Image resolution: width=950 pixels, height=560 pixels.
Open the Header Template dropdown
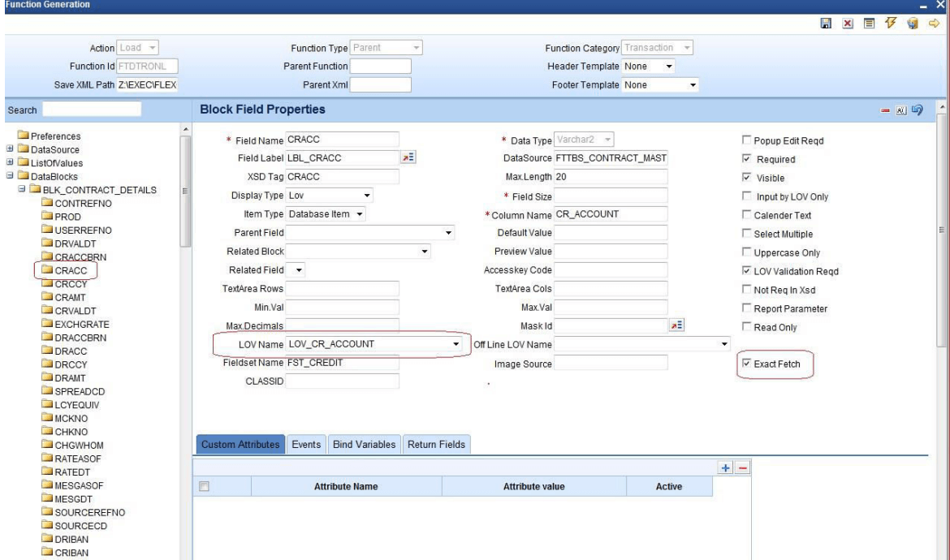coord(669,66)
